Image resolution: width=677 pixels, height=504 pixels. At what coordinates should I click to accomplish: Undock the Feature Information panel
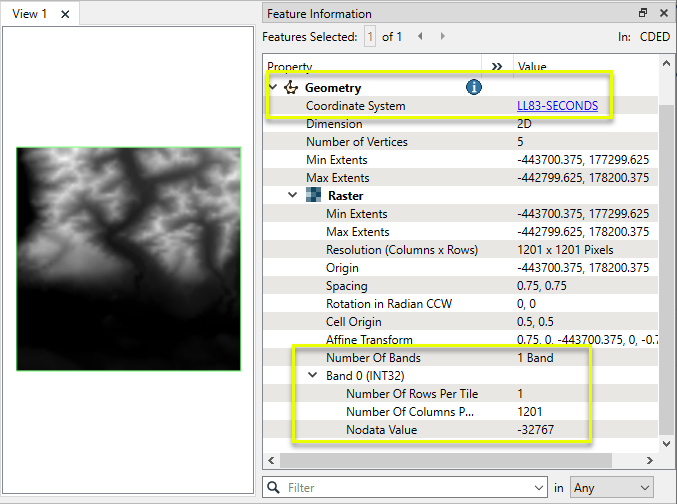pyautogui.click(x=643, y=13)
